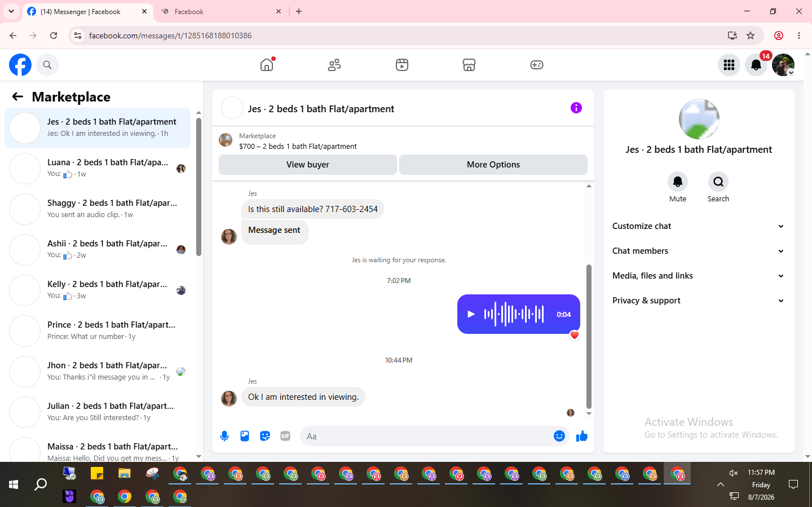Click the GIF picker icon
The width and height of the screenshot is (812, 507).
point(285,436)
